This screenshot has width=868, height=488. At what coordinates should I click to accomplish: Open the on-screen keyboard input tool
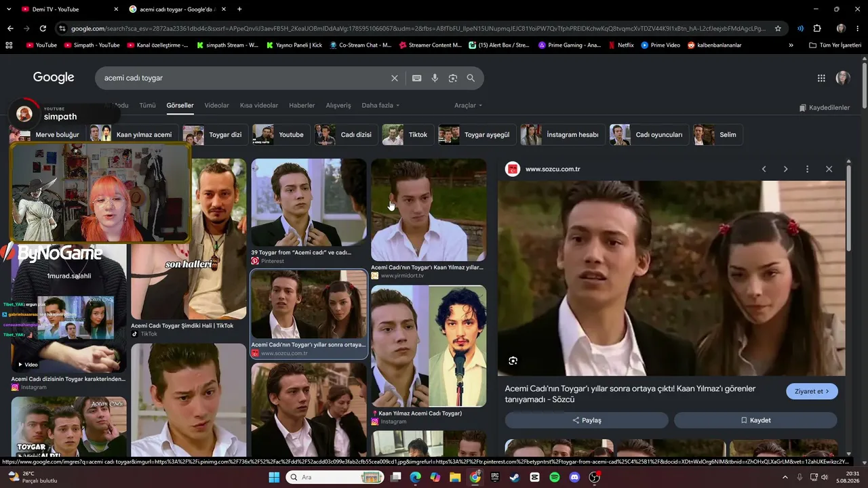(x=417, y=78)
